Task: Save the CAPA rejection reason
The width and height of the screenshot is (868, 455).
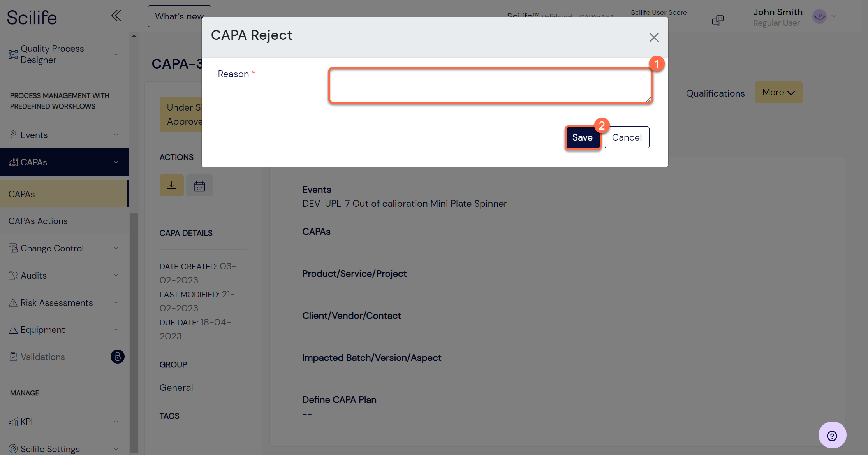Action: click(582, 137)
